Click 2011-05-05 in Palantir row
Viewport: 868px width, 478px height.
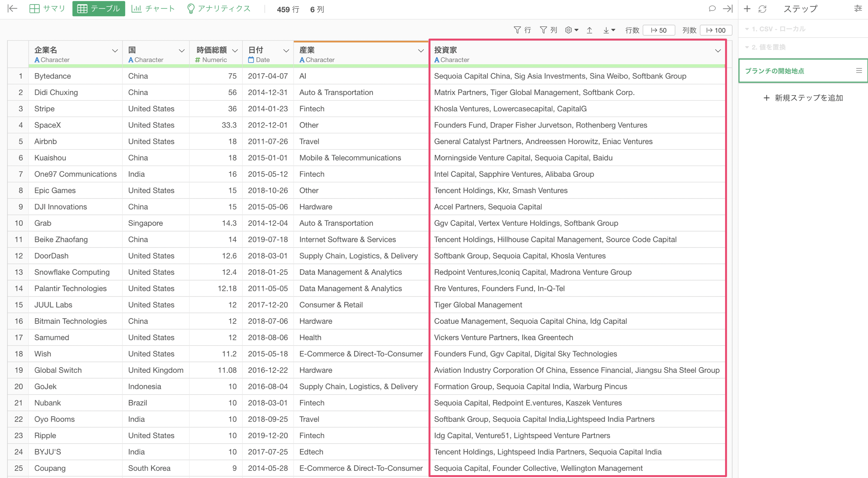pos(268,289)
